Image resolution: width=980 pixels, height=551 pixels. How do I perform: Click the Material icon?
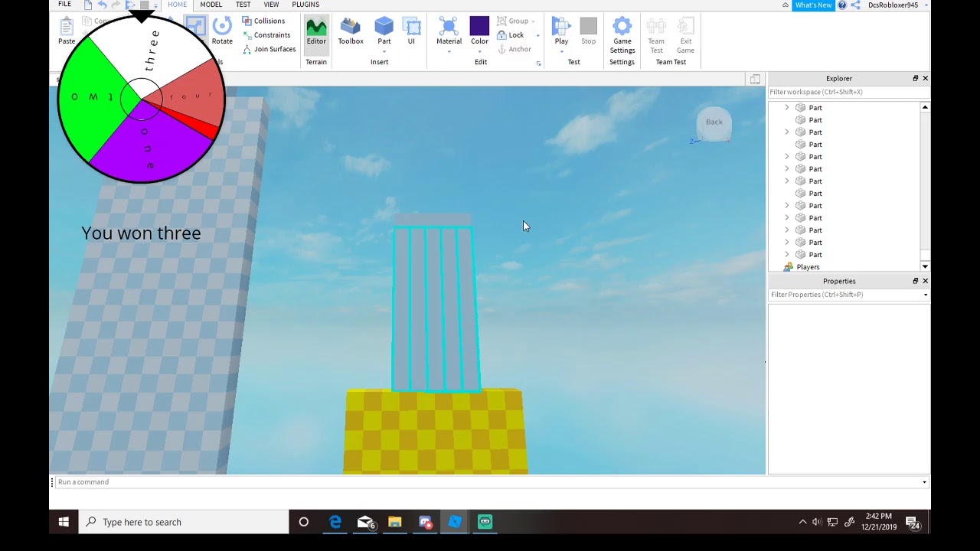pyautogui.click(x=449, y=26)
